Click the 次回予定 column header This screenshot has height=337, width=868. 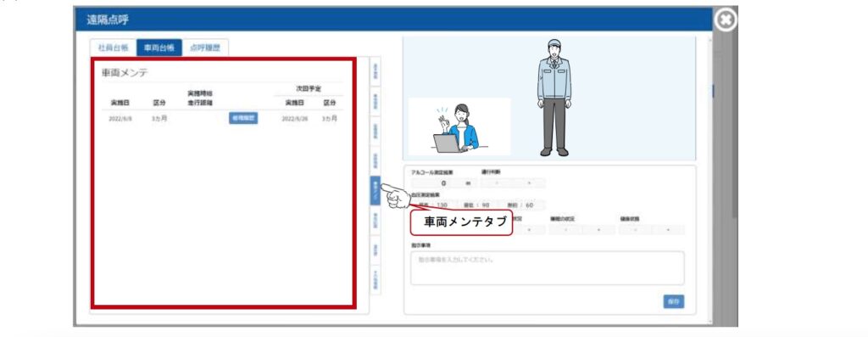(309, 88)
